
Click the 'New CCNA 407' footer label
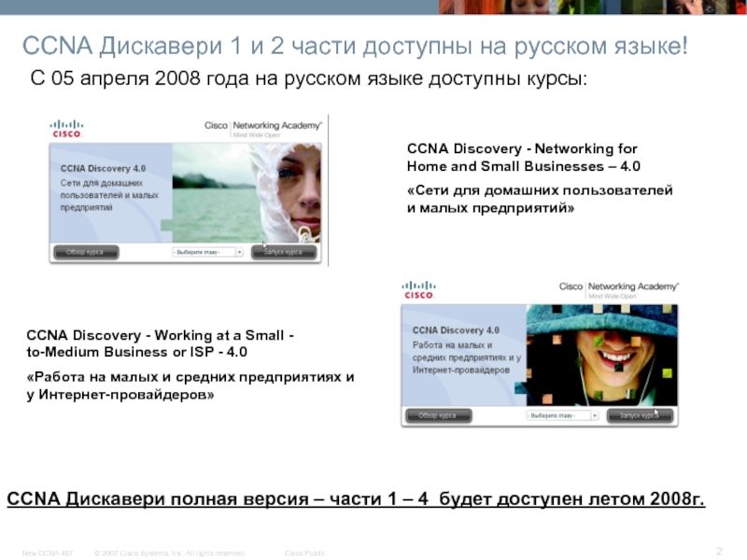point(48,553)
